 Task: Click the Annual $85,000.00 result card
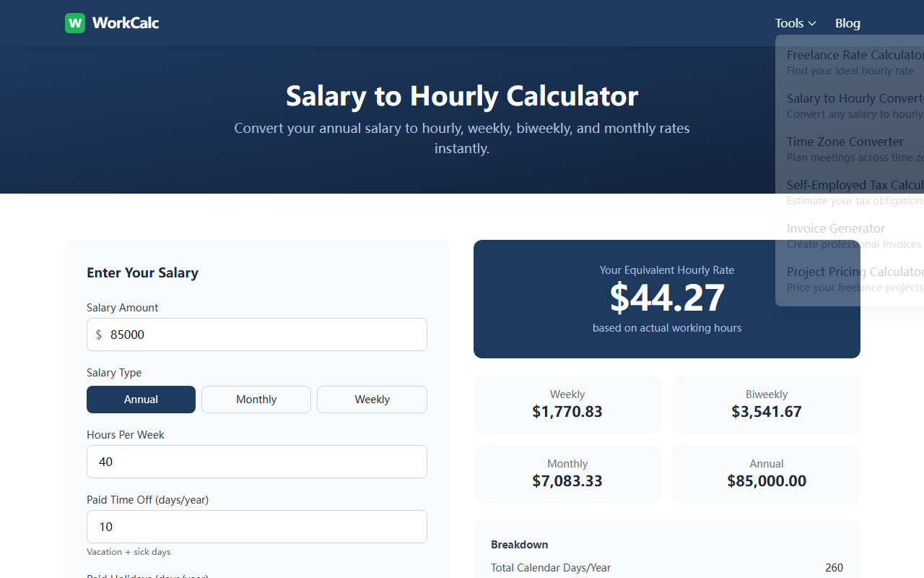point(767,474)
